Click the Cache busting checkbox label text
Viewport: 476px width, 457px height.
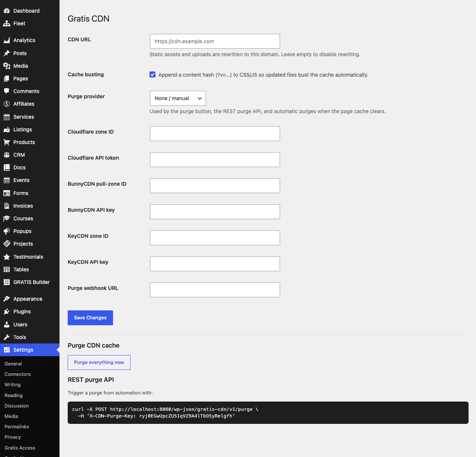pos(263,75)
